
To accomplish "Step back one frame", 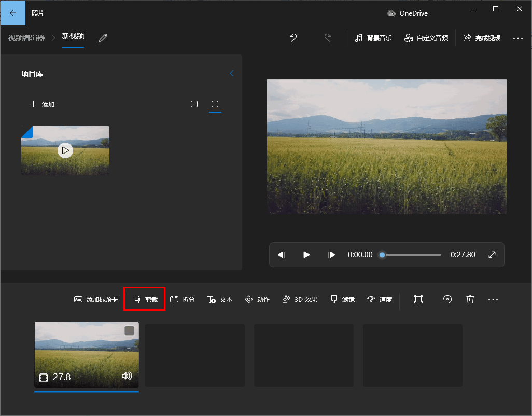I will (x=281, y=255).
